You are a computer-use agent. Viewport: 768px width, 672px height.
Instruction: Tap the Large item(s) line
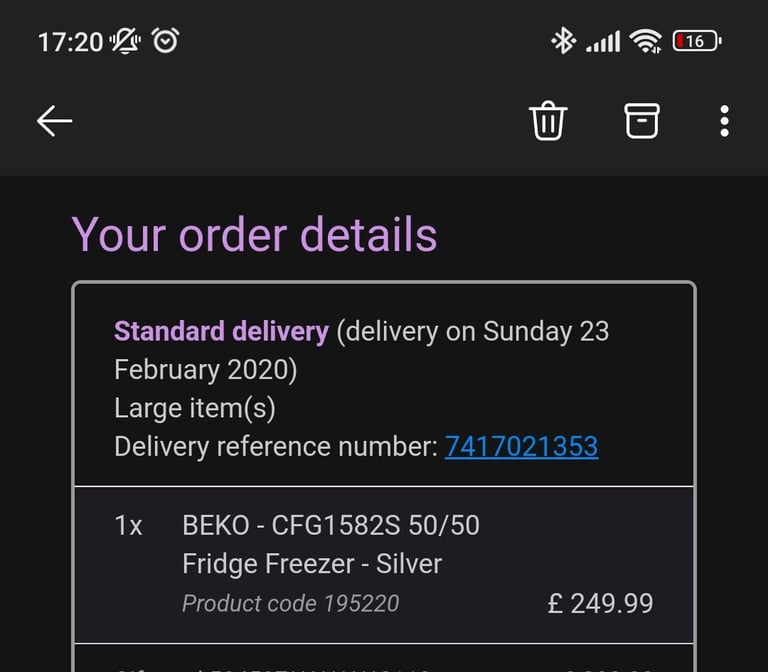point(195,408)
